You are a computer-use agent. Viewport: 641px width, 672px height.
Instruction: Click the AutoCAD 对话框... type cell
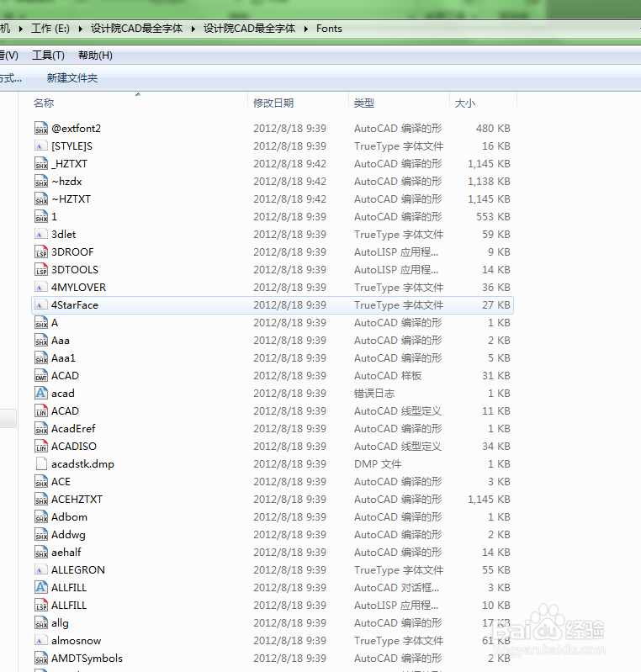pyautogui.click(x=396, y=588)
